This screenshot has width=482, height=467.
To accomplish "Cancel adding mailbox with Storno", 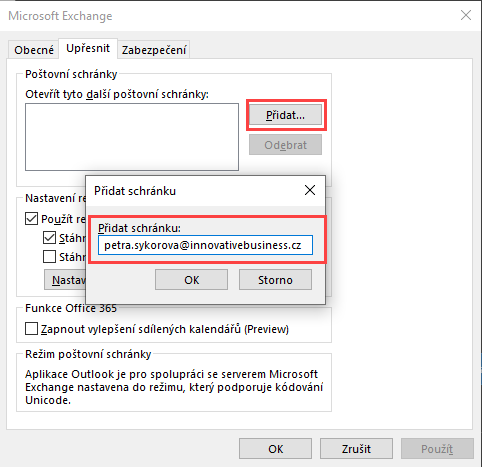I will (275, 280).
